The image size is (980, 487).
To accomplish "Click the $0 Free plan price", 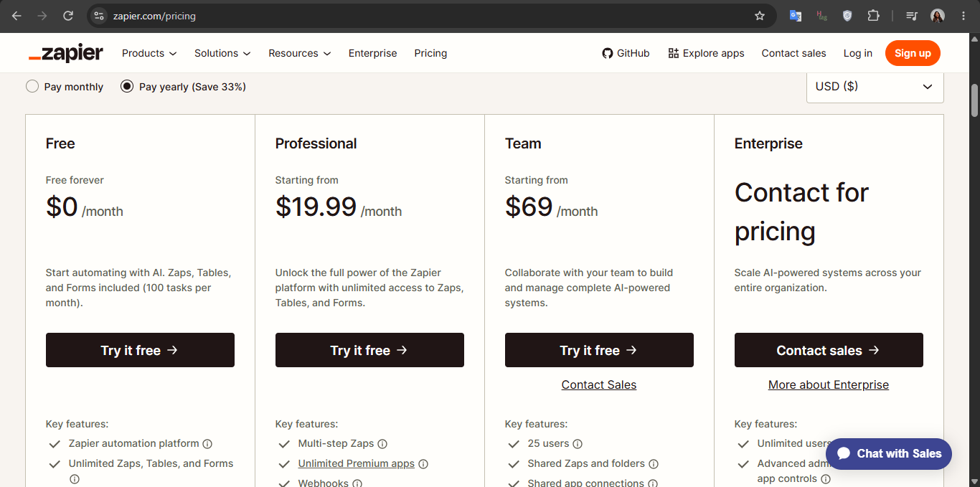I will (x=62, y=207).
